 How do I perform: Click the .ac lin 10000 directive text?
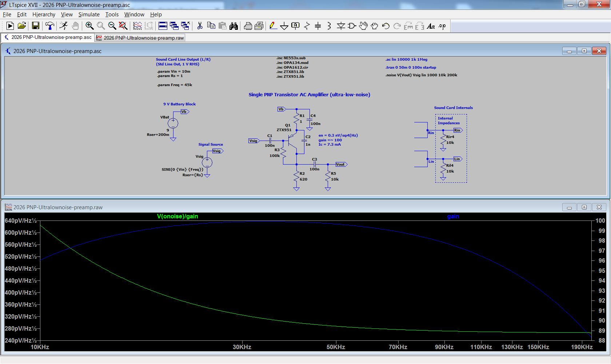406,60
